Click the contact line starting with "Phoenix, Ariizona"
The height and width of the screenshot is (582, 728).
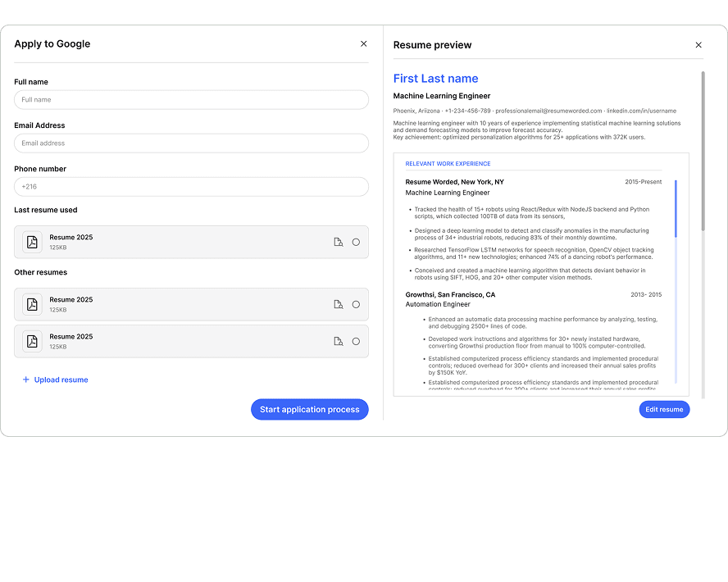pyautogui.click(x=535, y=111)
